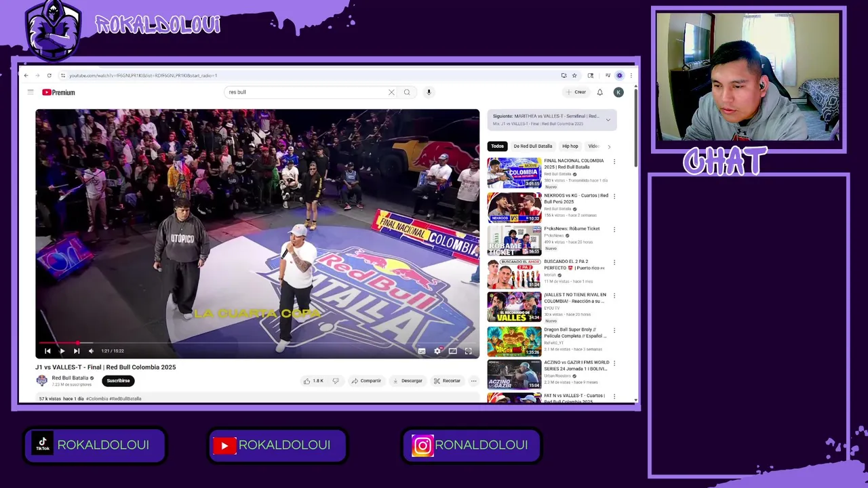Open the Red Bull Batalla channel name
868x488 pixels.
click(x=70, y=378)
